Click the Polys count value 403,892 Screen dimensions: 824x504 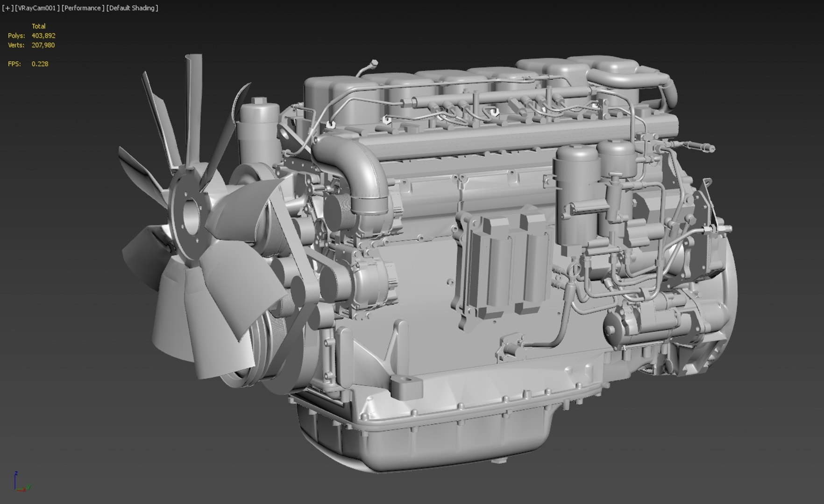(43, 35)
